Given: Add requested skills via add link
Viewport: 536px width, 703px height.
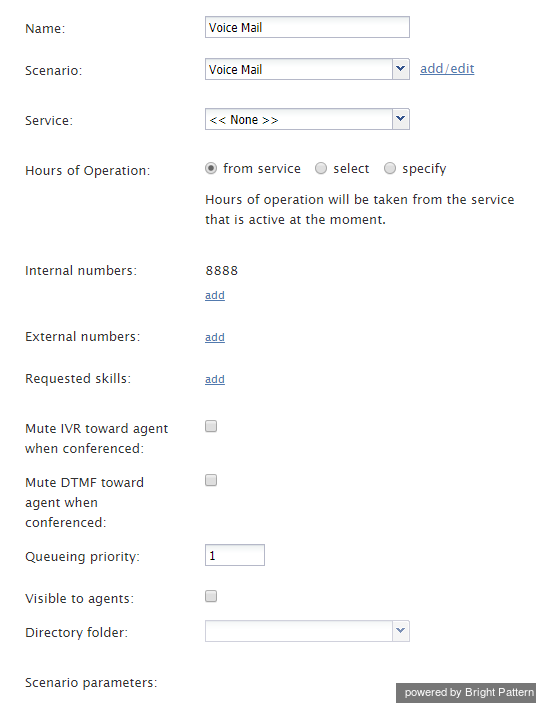Looking at the screenshot, I should 215,379.
